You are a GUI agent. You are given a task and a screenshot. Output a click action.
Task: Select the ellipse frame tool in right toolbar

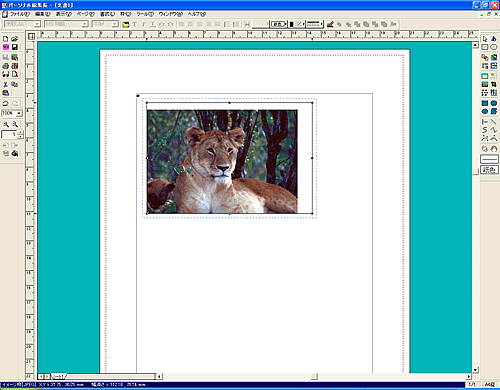click(x=494, y=47)
